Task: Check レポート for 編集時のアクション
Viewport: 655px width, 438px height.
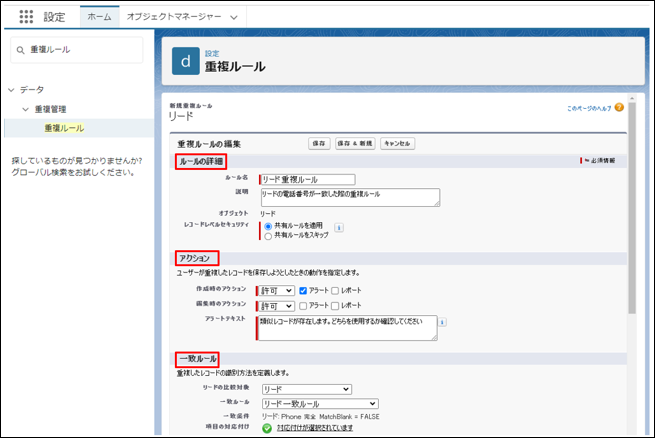Action: 335,306
